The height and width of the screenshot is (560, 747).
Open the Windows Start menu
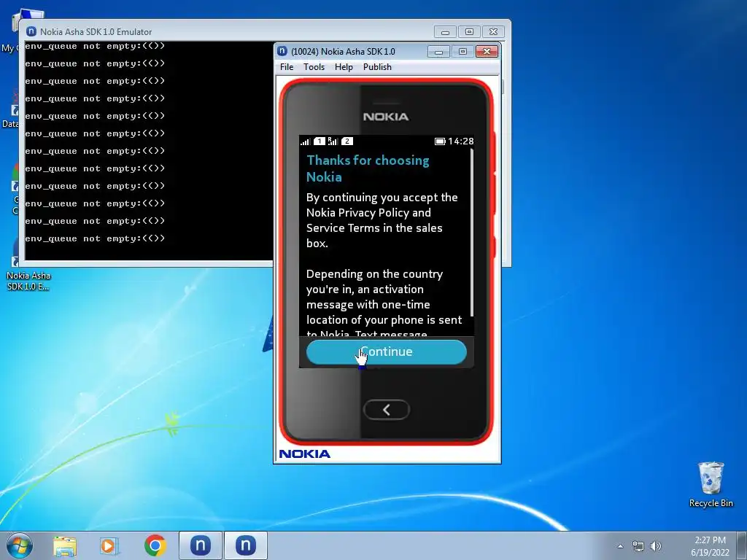point(20,545)
